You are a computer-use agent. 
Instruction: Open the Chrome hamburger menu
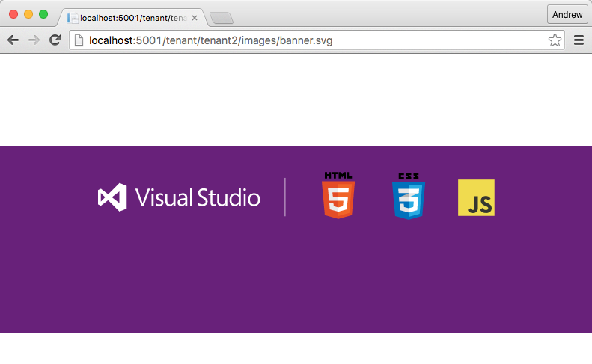[579, 40]
